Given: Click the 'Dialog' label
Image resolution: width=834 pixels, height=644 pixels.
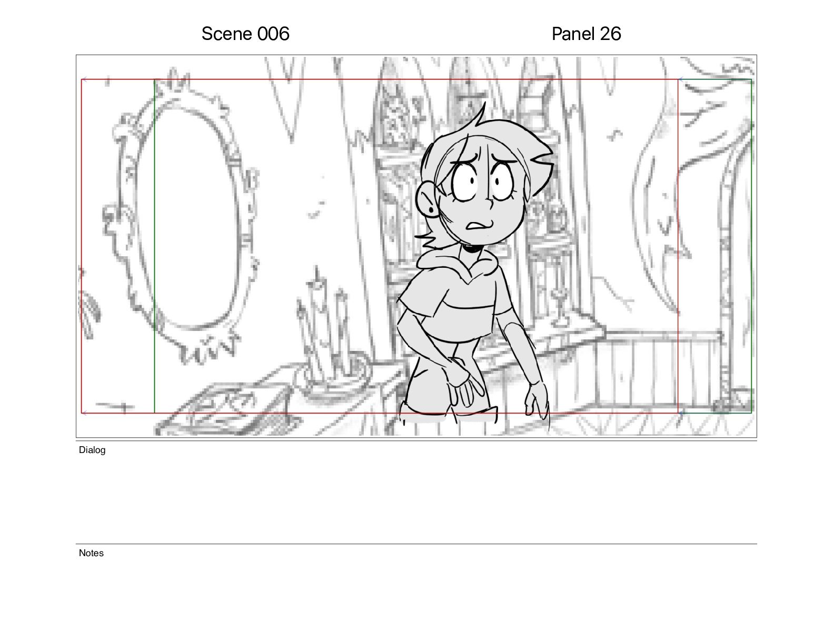Looking at the screenshot, I should 92,450.
